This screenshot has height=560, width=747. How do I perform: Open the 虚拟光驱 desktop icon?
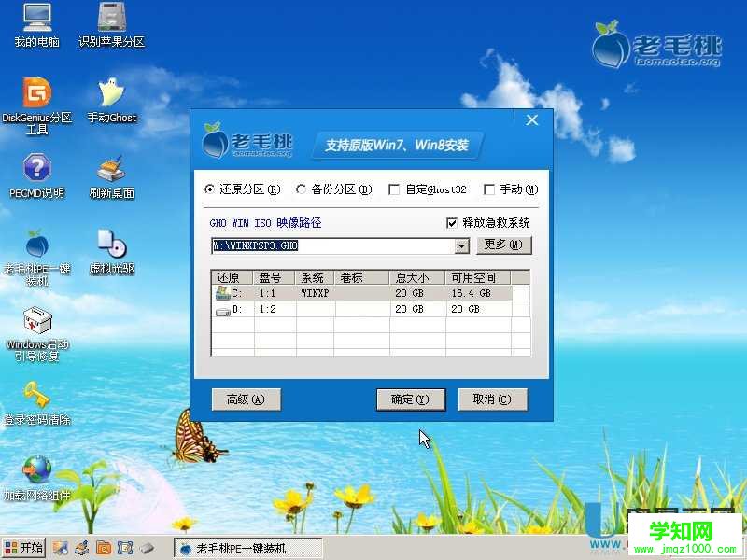pyautogui.click(x=111, y=252)
